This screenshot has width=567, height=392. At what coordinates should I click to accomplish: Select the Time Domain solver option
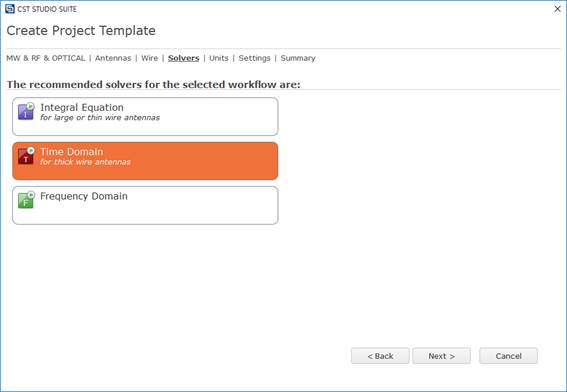click(145, 161)
